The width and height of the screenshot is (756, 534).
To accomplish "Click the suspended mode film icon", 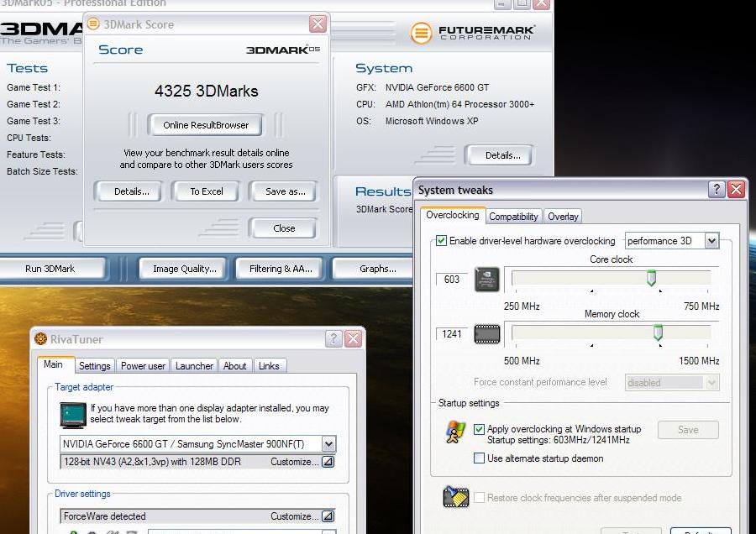I will click(455, 497).
